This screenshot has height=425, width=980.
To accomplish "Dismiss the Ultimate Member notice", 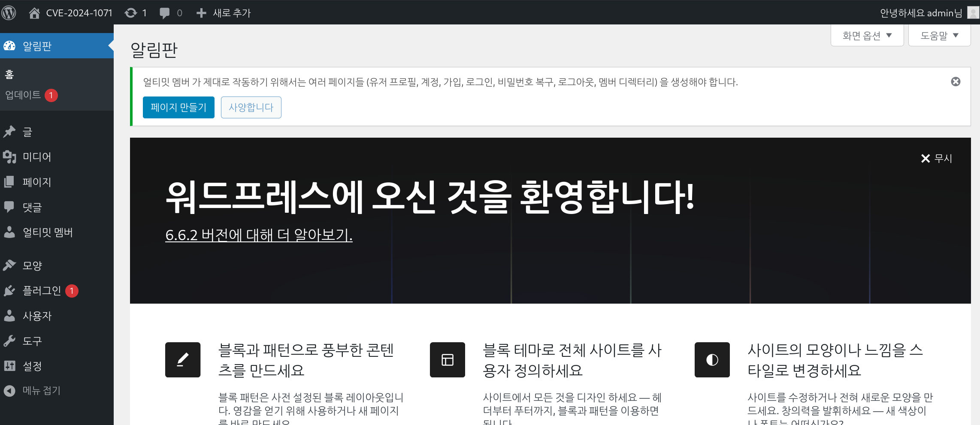I will (956, 81).
